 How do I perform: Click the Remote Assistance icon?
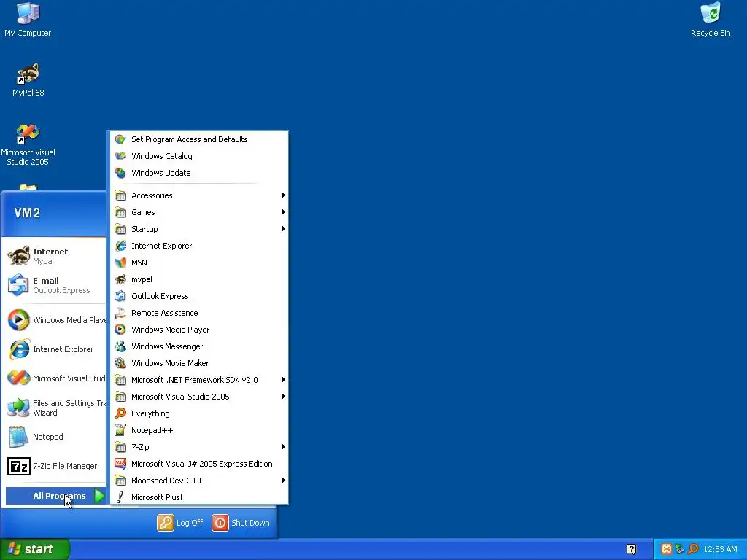(x=120, y=313)
